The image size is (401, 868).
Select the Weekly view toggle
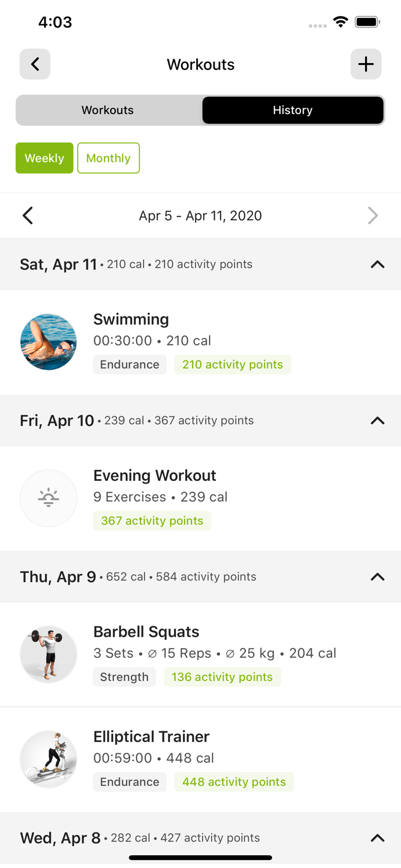click(45, 157)
